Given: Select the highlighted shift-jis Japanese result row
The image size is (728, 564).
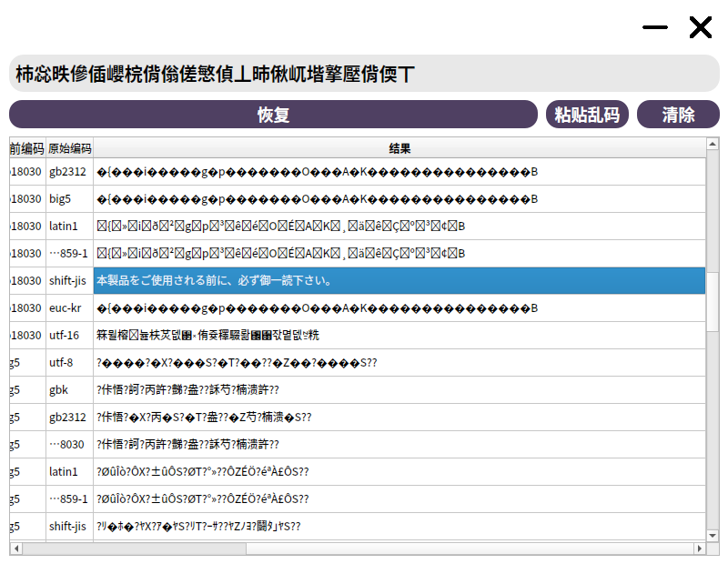Looking at the screenshot, I should [x=358, y=281].
